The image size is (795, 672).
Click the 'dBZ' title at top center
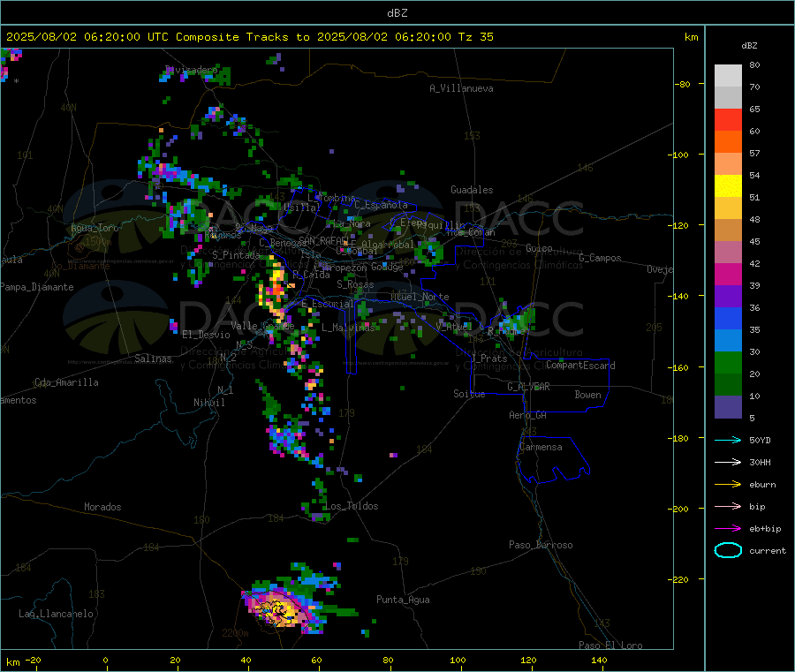(397, 13)
